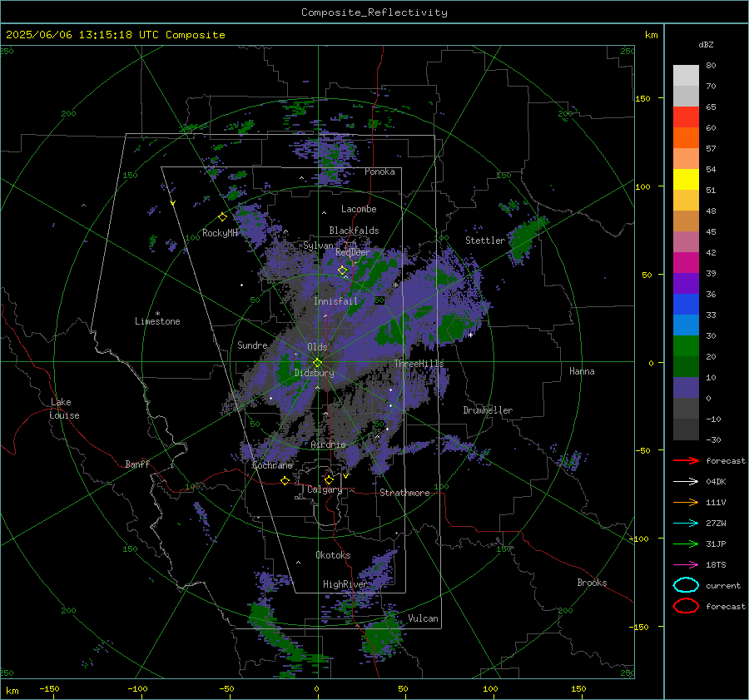Screen dimensions: 749x700
Task: Select the orange 111V arrow icon
Action: tap(686, 502)
